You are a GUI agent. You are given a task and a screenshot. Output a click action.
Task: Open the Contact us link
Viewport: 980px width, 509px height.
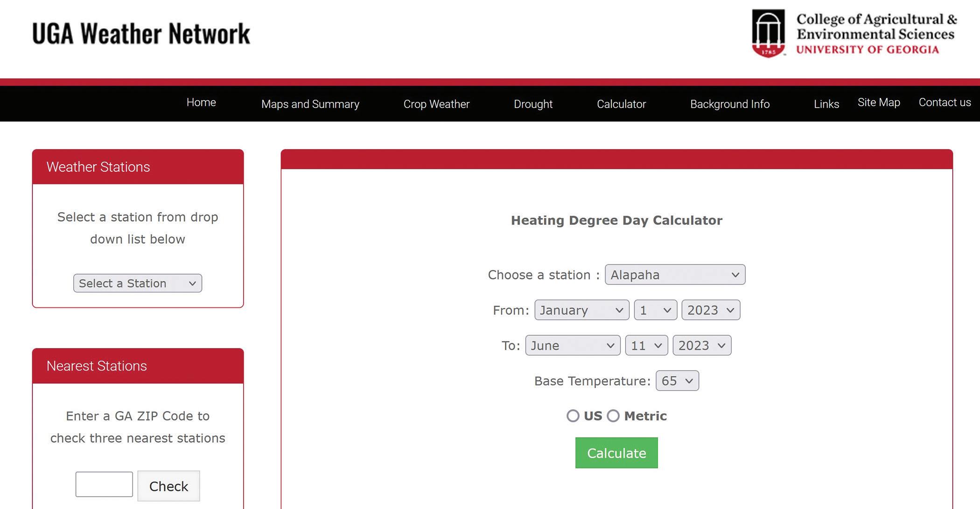(x=945, y=103)
